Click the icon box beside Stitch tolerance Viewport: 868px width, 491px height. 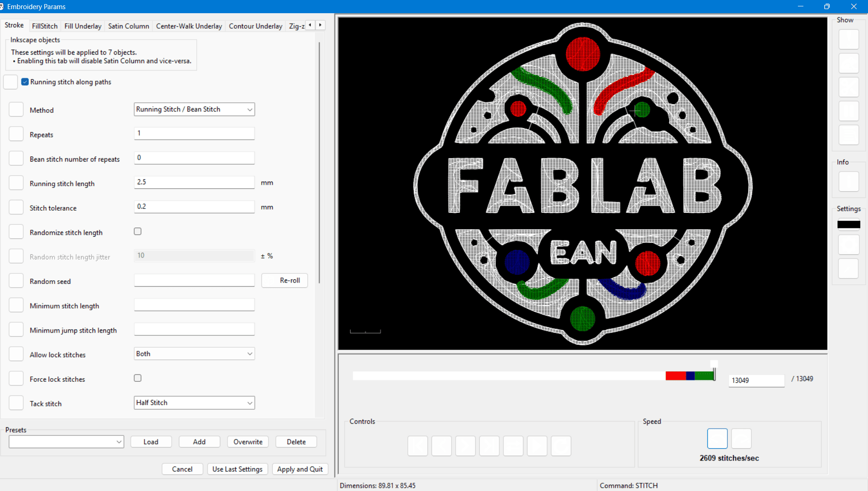point(16,208)
